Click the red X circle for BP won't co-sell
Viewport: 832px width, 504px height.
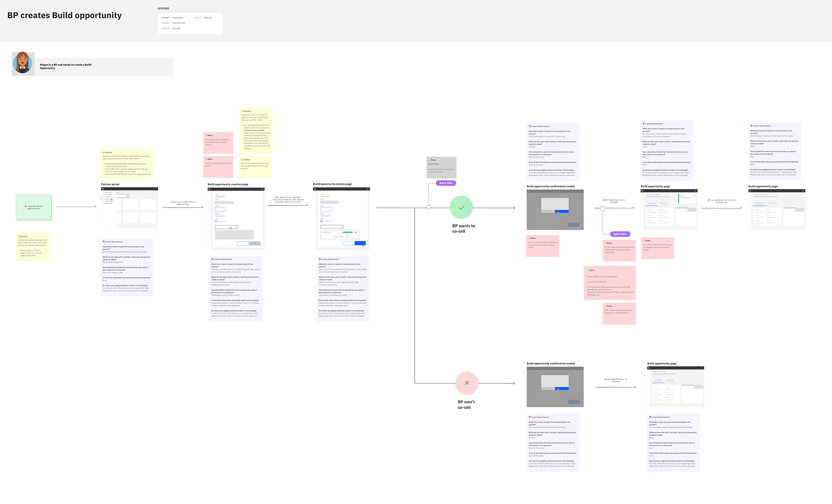click(467, 383)
